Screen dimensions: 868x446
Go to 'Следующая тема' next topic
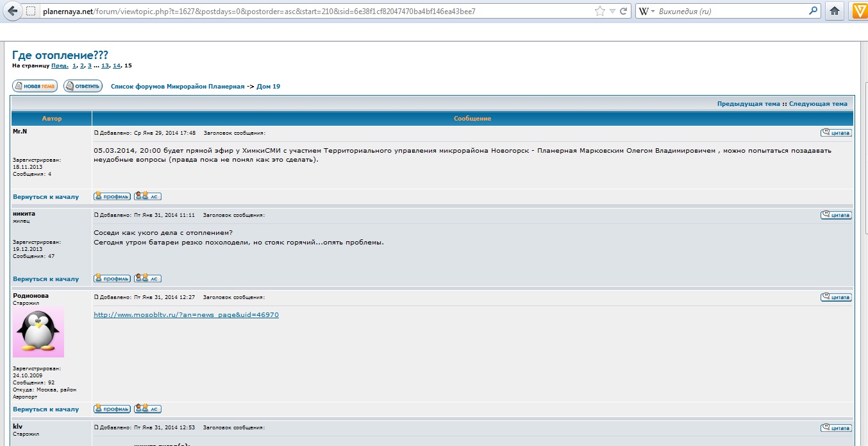(x=818, y=103)
